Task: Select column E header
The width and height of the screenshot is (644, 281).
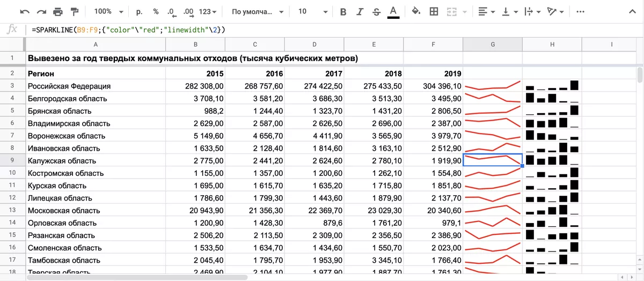Action: (374, 45)
